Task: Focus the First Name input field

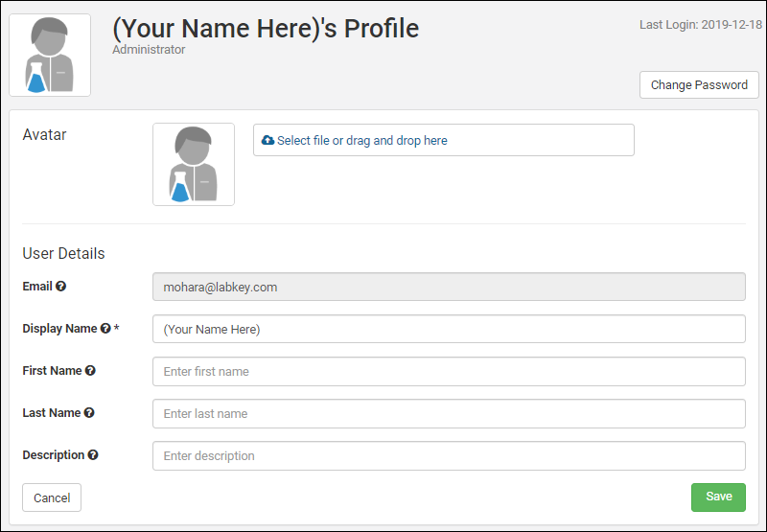Action: pyautogui.click(x=449, y=371)
